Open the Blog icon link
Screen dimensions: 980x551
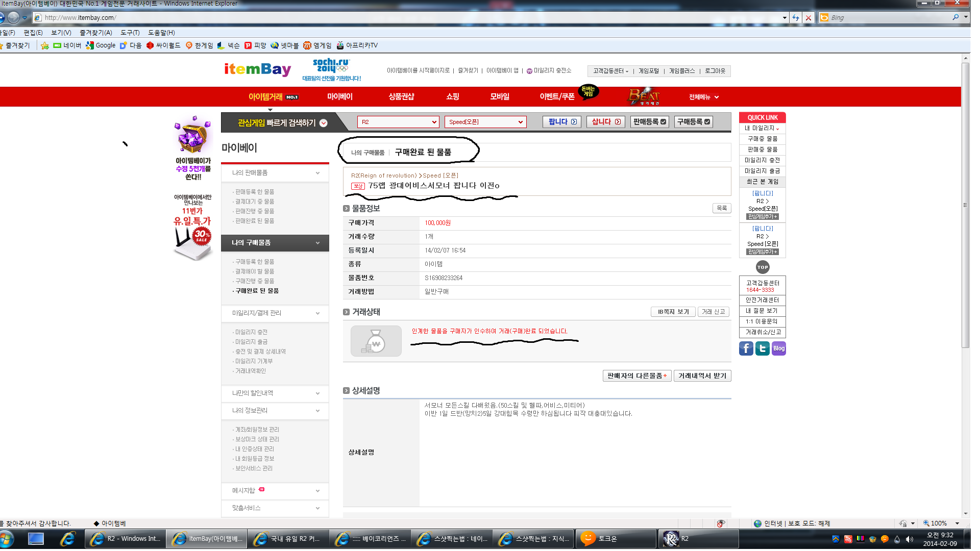coord(778,348)
